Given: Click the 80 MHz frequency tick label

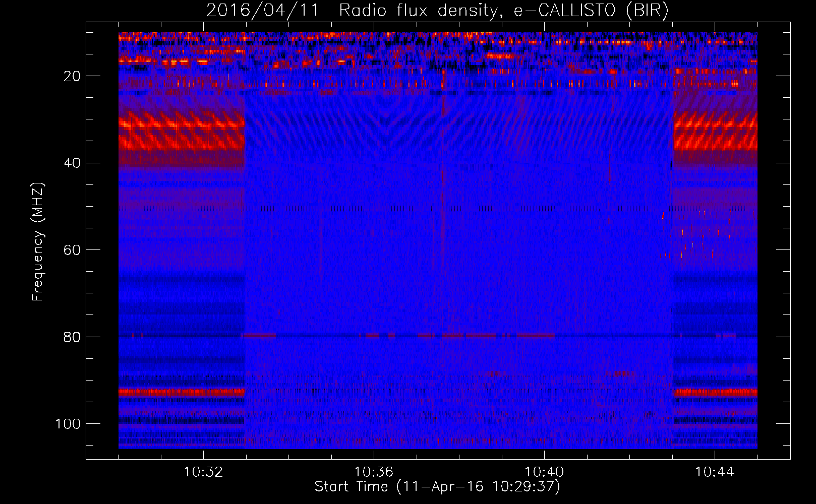Looking at the screenshot, I should [x=72, y=337].
